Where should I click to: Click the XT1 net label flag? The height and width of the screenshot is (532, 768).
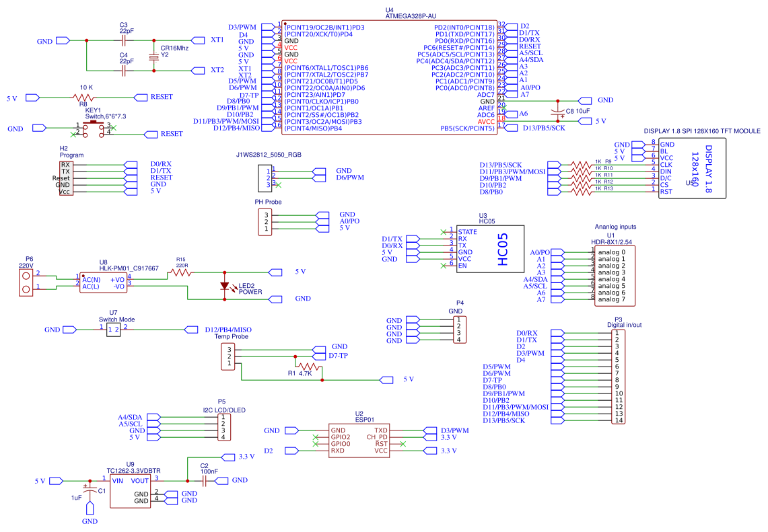tap(198, 40)
